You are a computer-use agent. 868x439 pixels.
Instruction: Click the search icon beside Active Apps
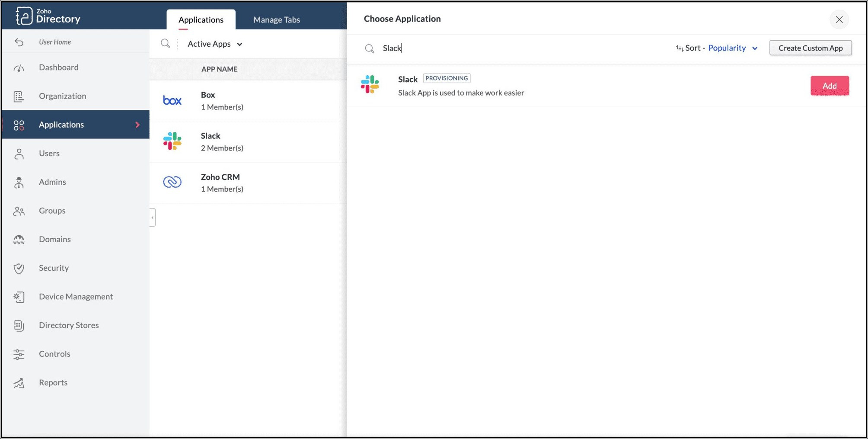pos(165,44)
